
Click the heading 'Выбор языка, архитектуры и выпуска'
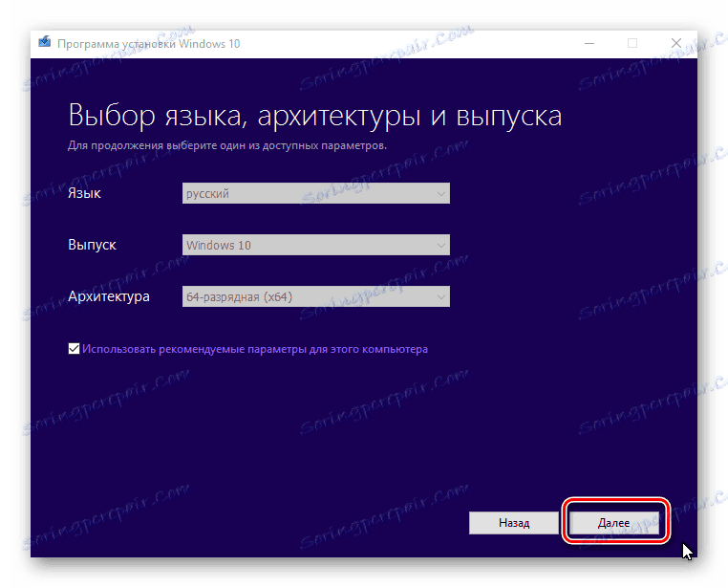click(x=314, y=116)
